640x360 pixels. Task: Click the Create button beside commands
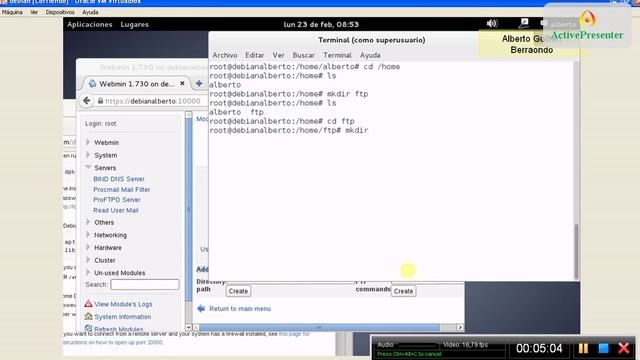click(403, 291)
